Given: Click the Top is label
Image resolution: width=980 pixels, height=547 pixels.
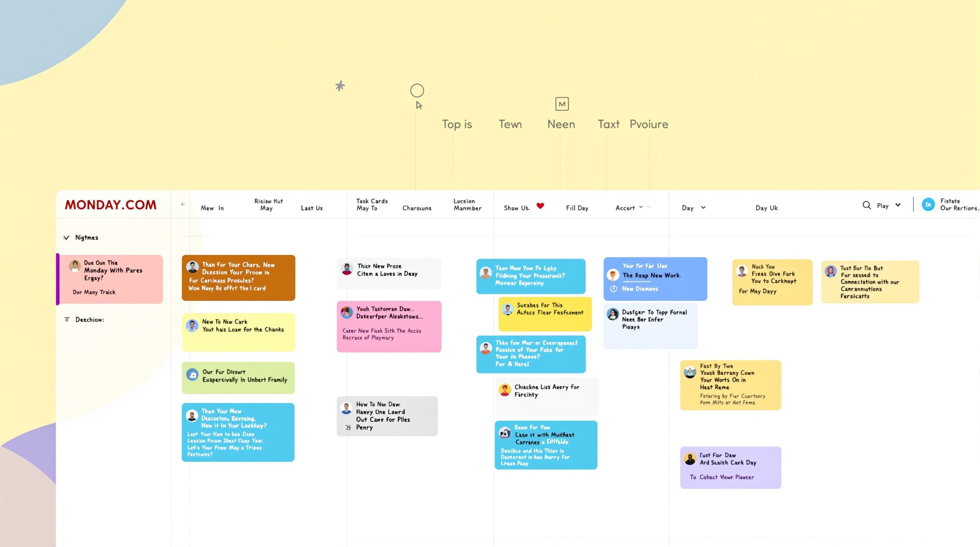Looking at the screenshot, I should pyautogui.click(x=457, y=124).
